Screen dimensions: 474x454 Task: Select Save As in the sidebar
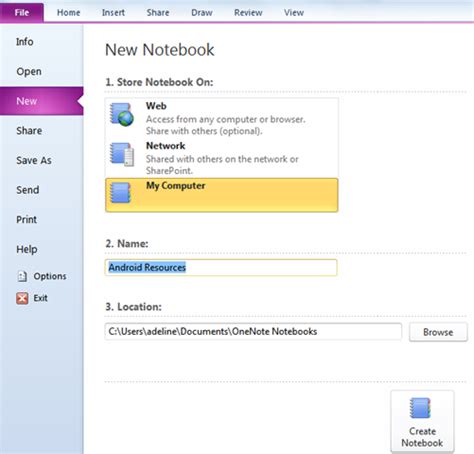coord(34,160)
